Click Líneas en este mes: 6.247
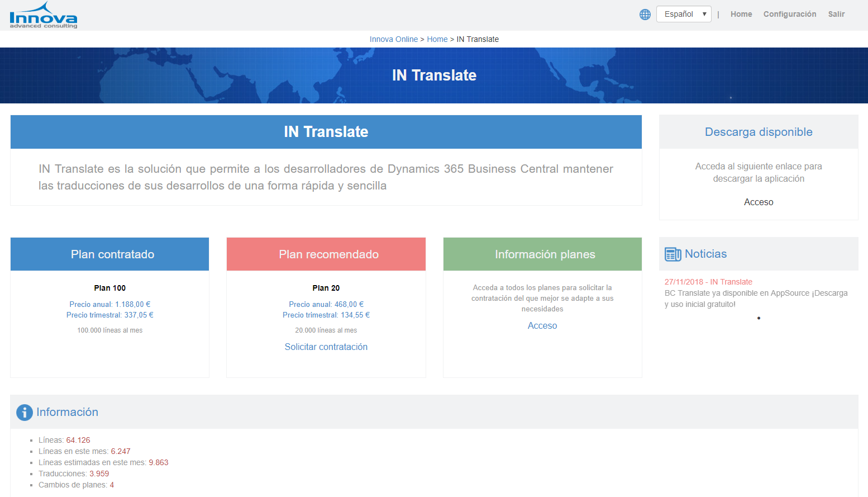The image size is (868, 497). tap(84, 451)
